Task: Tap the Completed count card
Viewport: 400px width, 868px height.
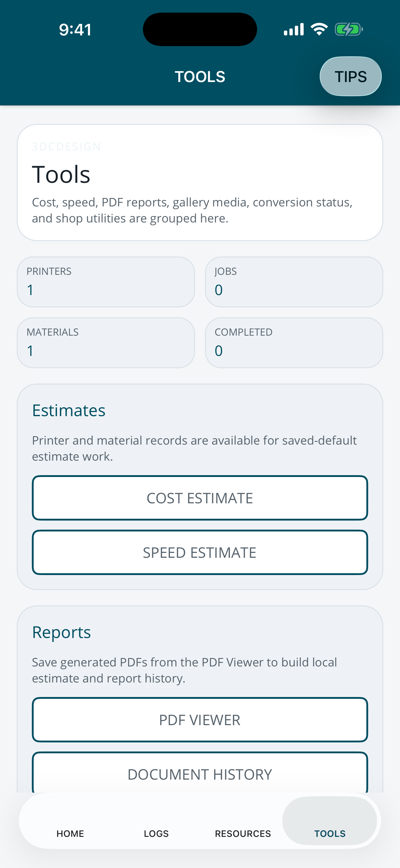Action: coord(294,343)
